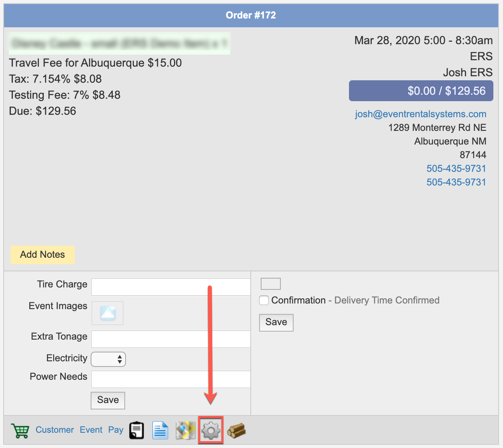Image resolution: width=503 pixels, height=448 pixels.
Task: Click the green shopping cart icon
Action: coord(20,431)
